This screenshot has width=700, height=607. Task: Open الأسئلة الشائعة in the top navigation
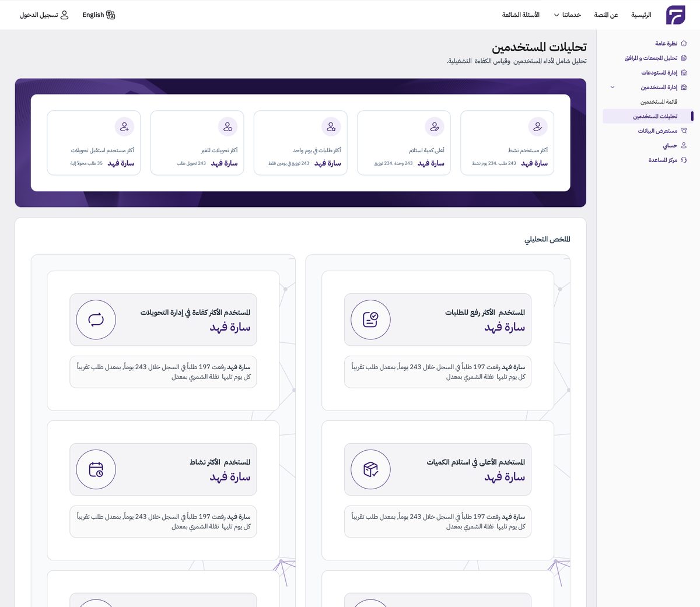[x=521, y=15]
